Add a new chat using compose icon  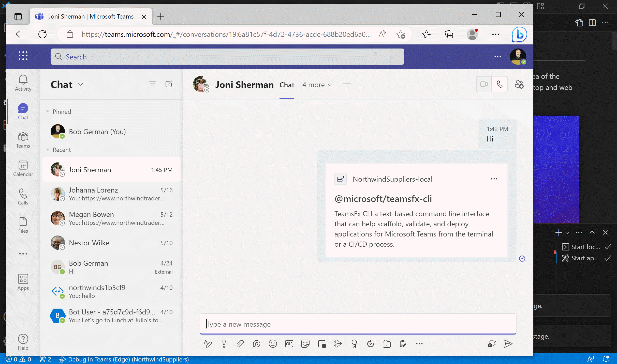click(x=169, y=84)
